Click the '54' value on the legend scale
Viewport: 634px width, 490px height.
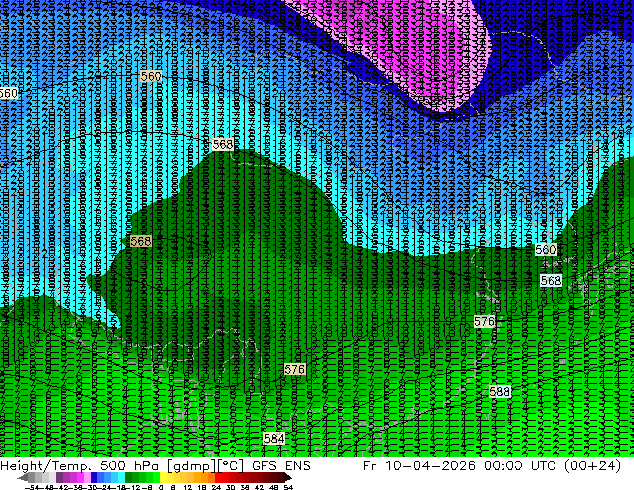pyautogui.click(x=288, y=487)
